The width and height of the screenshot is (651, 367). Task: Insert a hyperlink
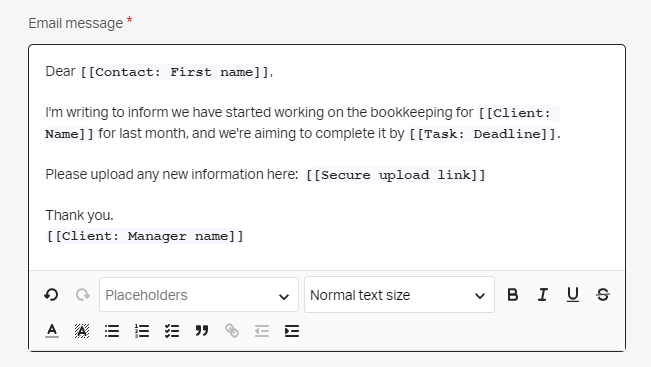[232, 331]
